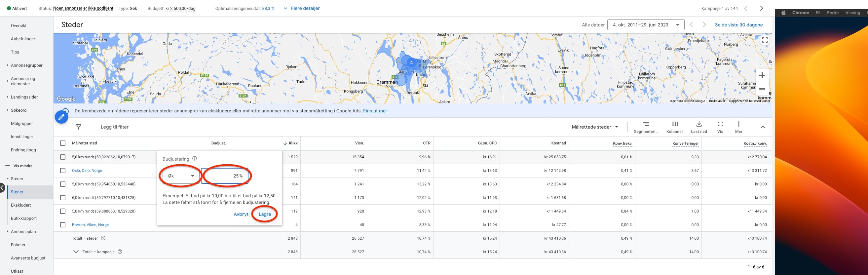Open the Øk bid adjustment dropdown
The height and width of the screenshot is (275, 868).
click(181, 176)
